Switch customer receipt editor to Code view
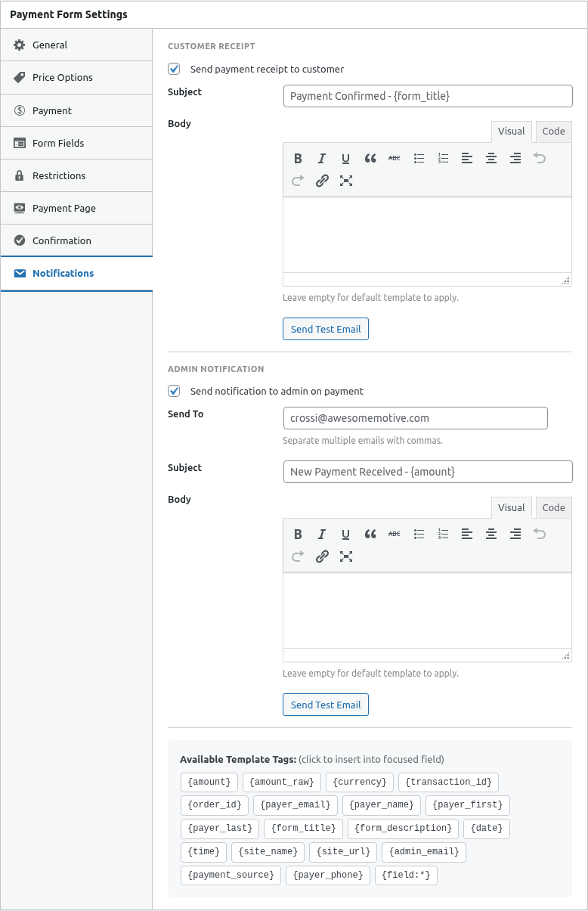Screen dimensions: 588x911 pyautogui.click(x=552, y=131)
